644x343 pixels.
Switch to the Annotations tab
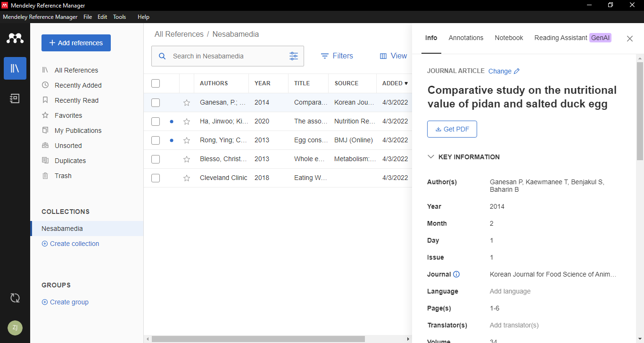466,38
